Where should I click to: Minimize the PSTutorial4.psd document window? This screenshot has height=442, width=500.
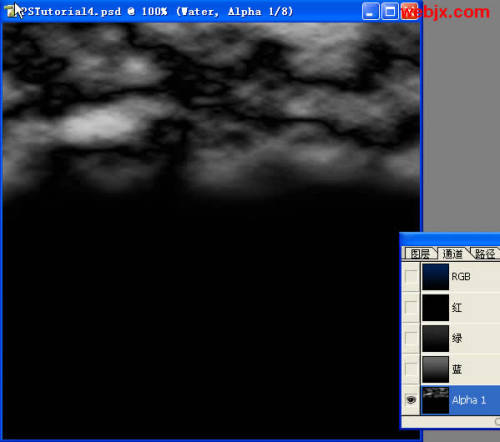click(370, 12)
